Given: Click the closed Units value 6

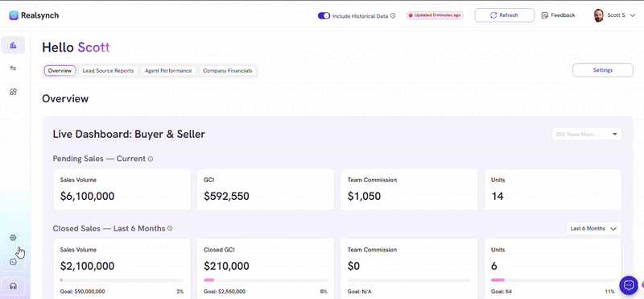Looking at the screenshot, I should [494, 266].
